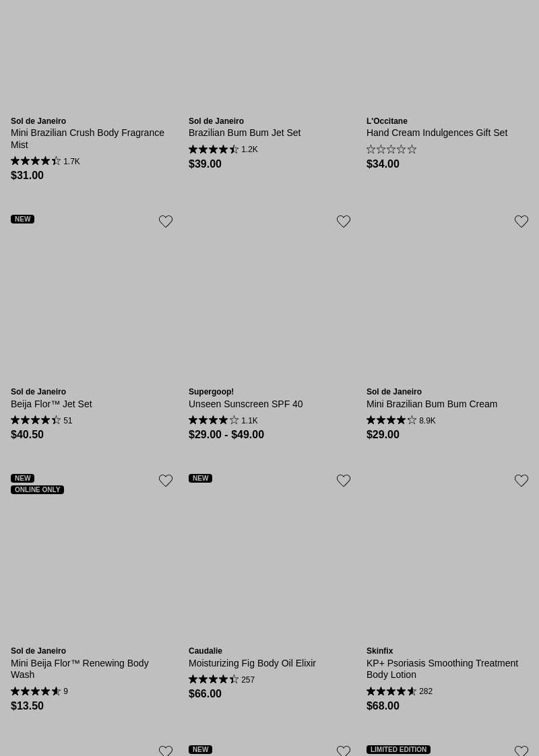Screen dimensions: 539x756
Task: Heart the KP+ Psoriasis Smoothing Treatment lotion
Action: (521, 481)
